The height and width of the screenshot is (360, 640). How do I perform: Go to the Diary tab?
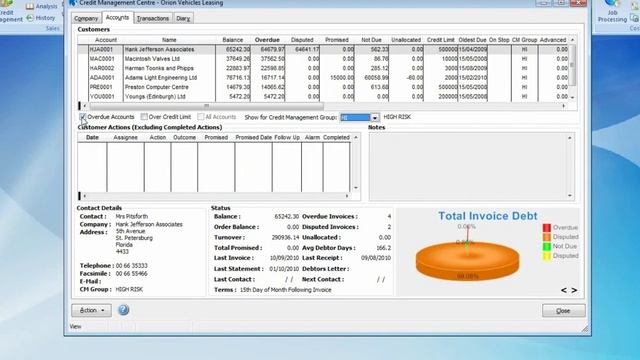(183, 18)
